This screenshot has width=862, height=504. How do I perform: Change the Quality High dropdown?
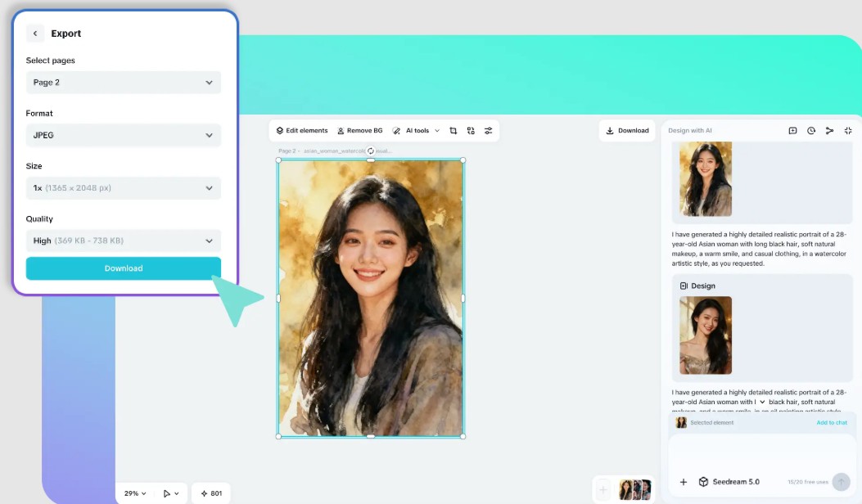[x=124, y=241]
